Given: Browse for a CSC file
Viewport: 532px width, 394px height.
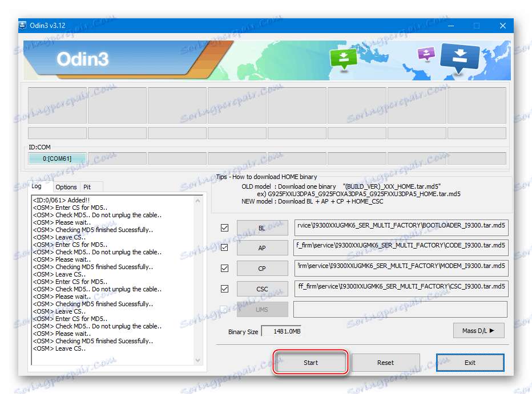Looking at the screenshot, I should click(262, 289).
